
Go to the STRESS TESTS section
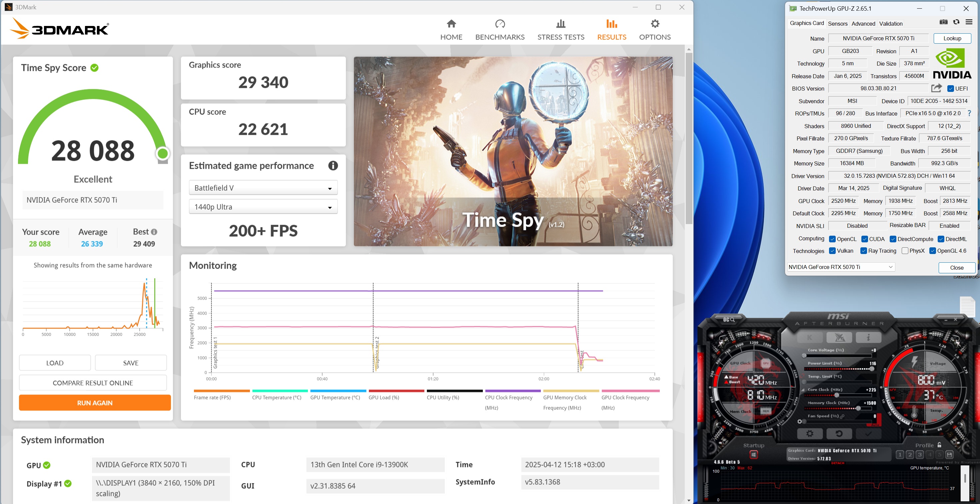(560, 30)
